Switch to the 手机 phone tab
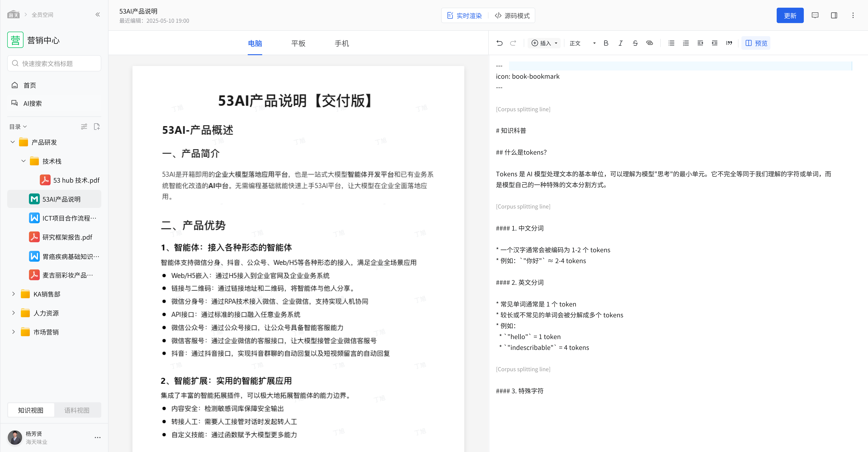Image resolution: width=868 pixels, height=452 pixels. pyautogui.click(x=341, y=43)
